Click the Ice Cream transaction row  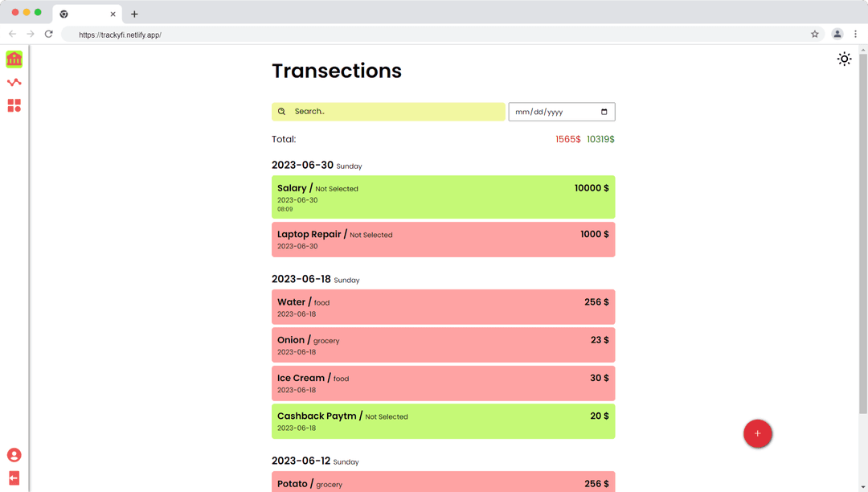[x=443, y=383]
